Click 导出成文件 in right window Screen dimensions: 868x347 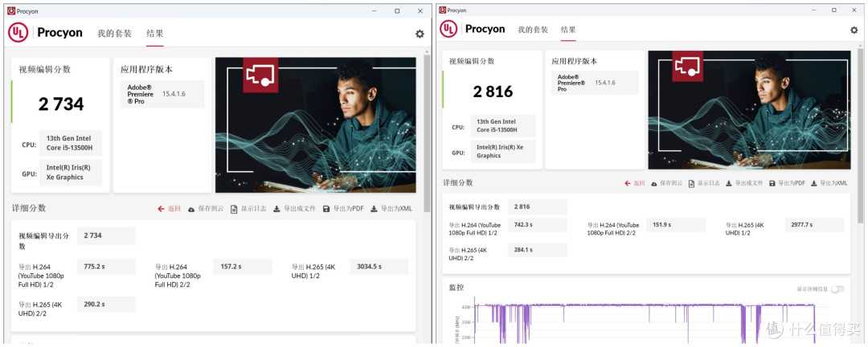pyautogui.click(x=744, y=183)
